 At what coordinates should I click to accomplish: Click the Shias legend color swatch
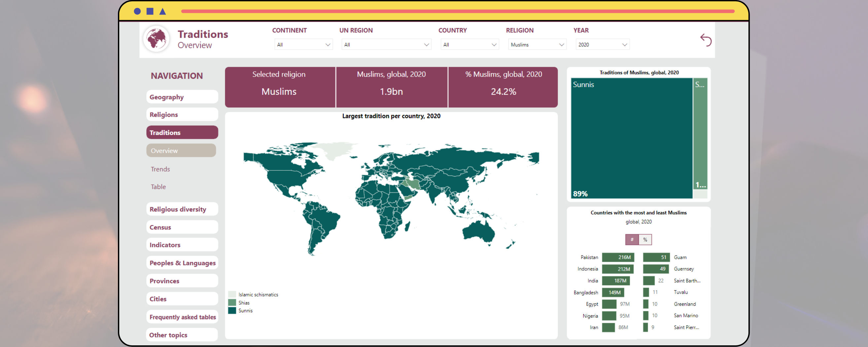click(232, 302)
